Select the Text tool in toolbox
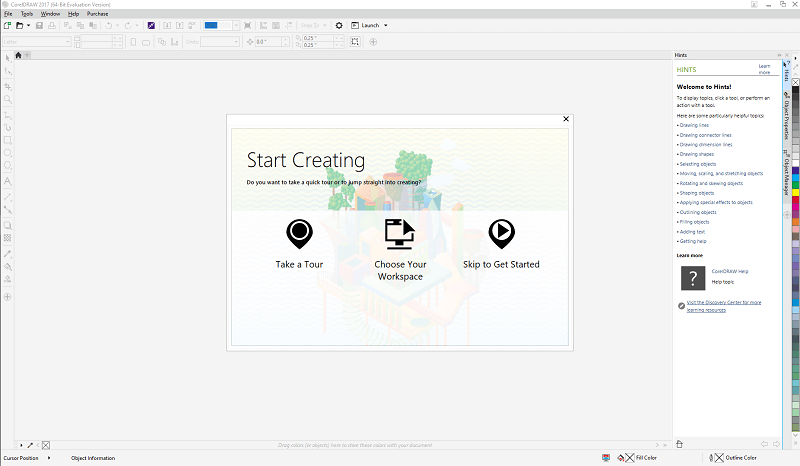 (8, 181)
